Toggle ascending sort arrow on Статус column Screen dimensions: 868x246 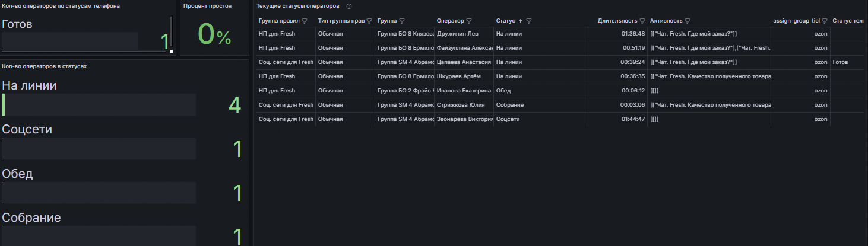(x=521, y=21)
